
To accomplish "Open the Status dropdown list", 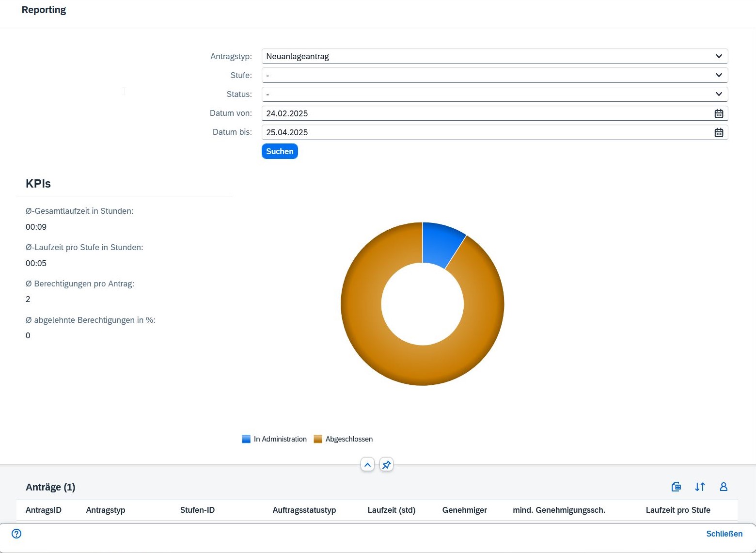I will coord(719,94).
